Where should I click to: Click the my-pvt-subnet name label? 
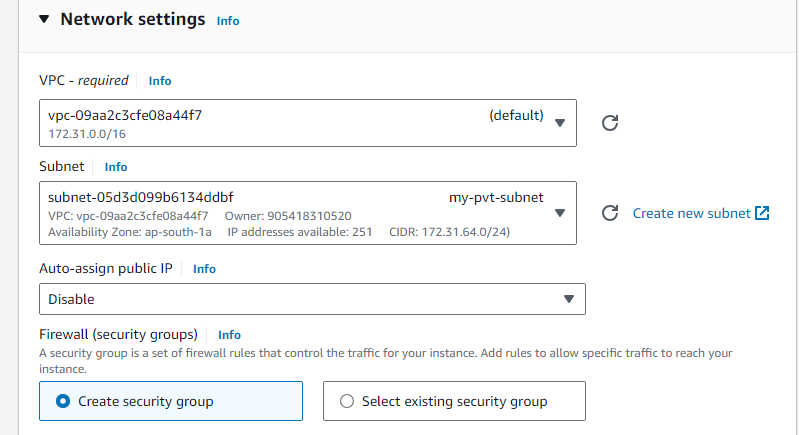point(496,197)
